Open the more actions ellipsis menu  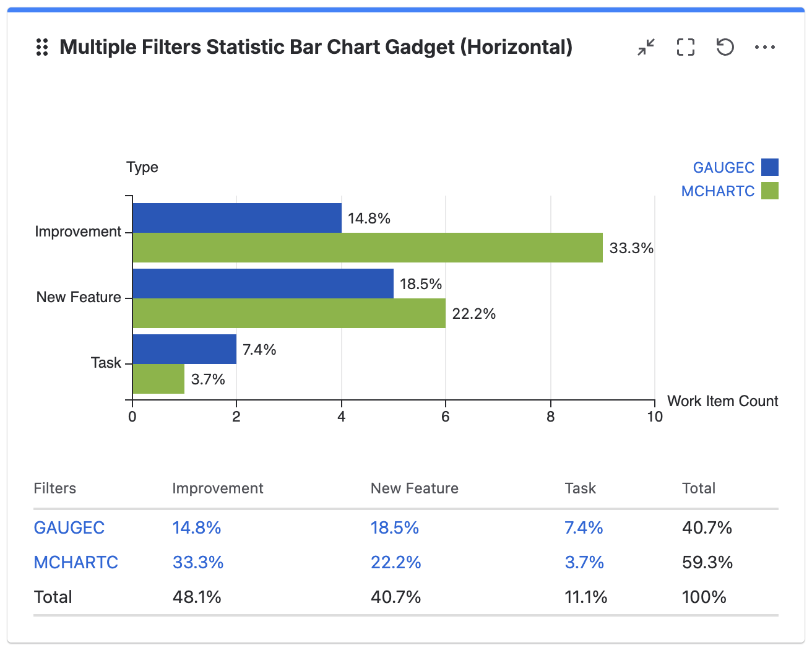pyautogui.click(x=765, y=47)
